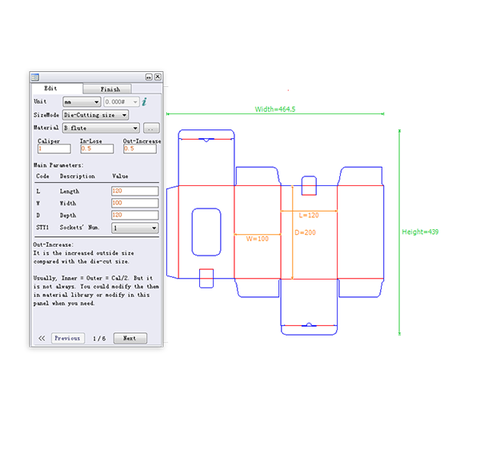Click the Length value field
This screenshot has height=472, width=500.
[135, 191]
